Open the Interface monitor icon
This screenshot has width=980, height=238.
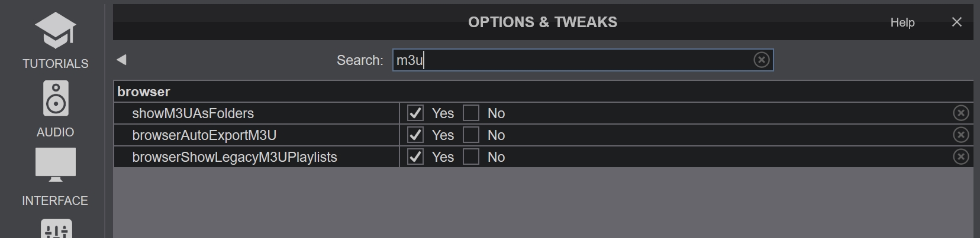(56, 165)
